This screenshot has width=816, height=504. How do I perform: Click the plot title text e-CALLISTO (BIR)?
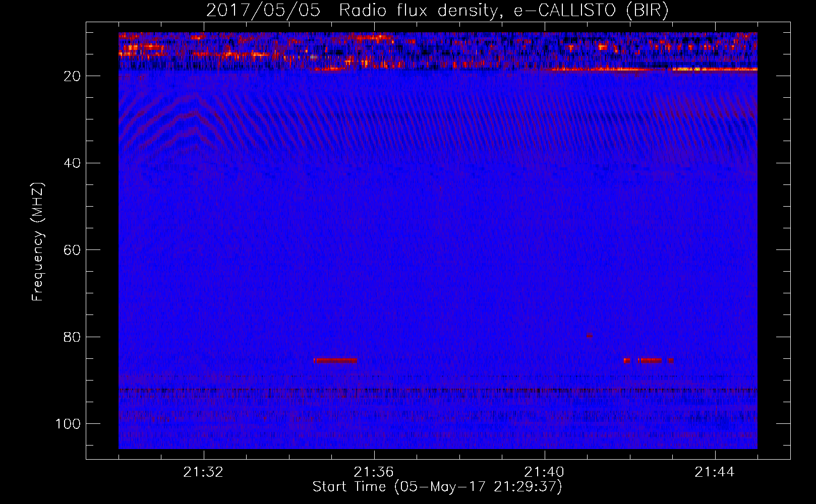pyautogui.click(x=591, y=10)
